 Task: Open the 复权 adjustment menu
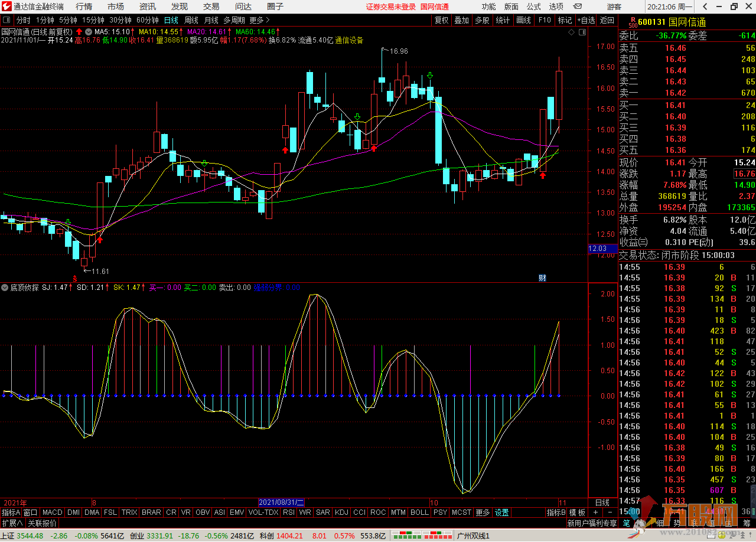point(441,20)
